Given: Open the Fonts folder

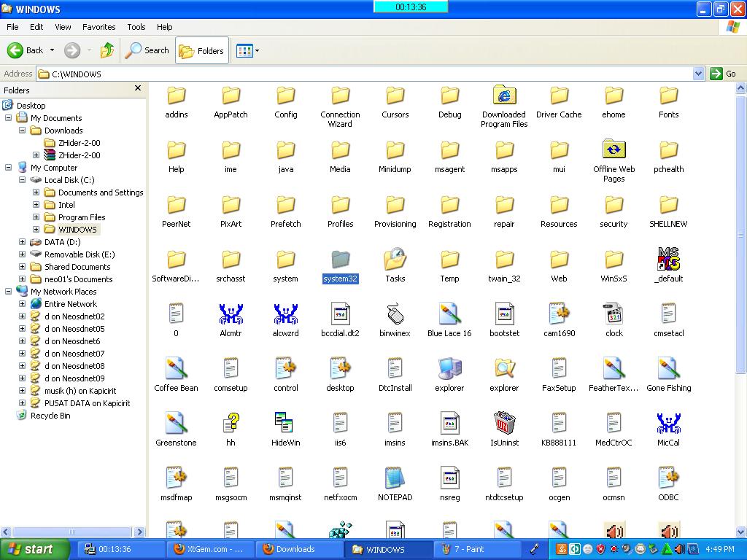Looking at the screenshot, I should (x=668, y=96).
